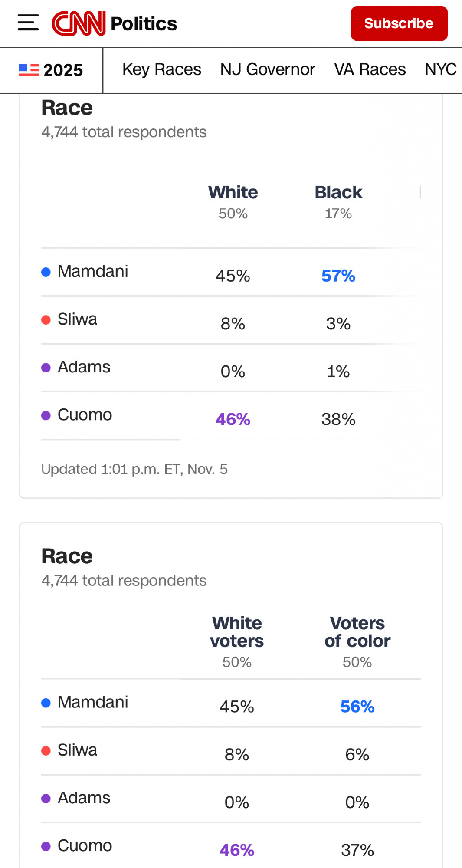Screen dimensions: 462x868
Task: Open the hamburger navigation menu
Action: 28,23
